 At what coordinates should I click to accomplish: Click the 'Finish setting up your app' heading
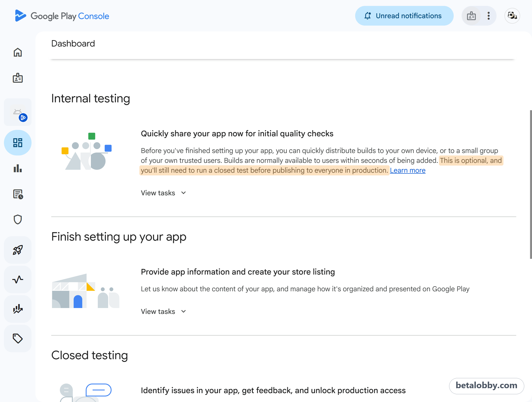coord(119,237)
